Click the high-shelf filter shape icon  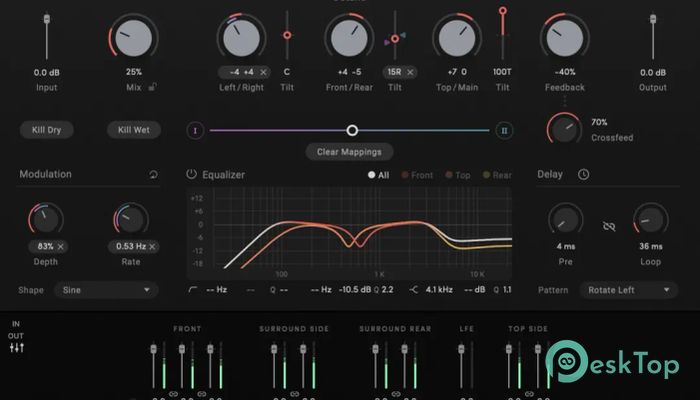413,290
